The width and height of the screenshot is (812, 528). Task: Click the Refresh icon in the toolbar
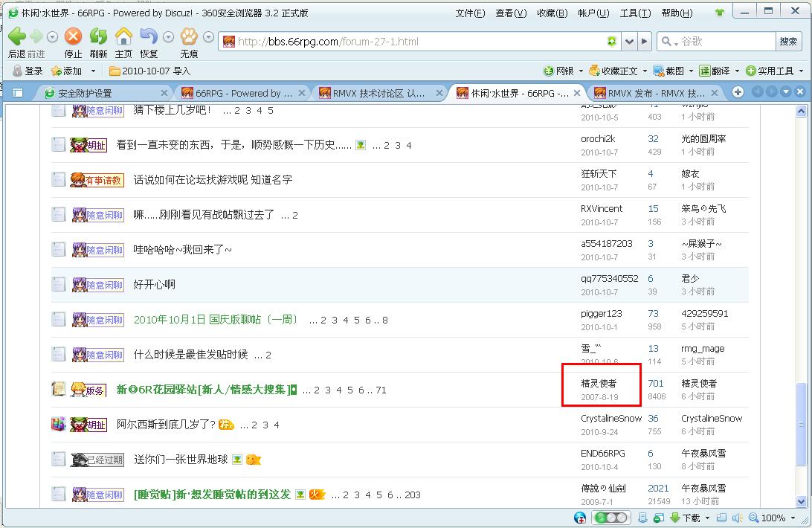pyautogui.click(x=98, y=36)
